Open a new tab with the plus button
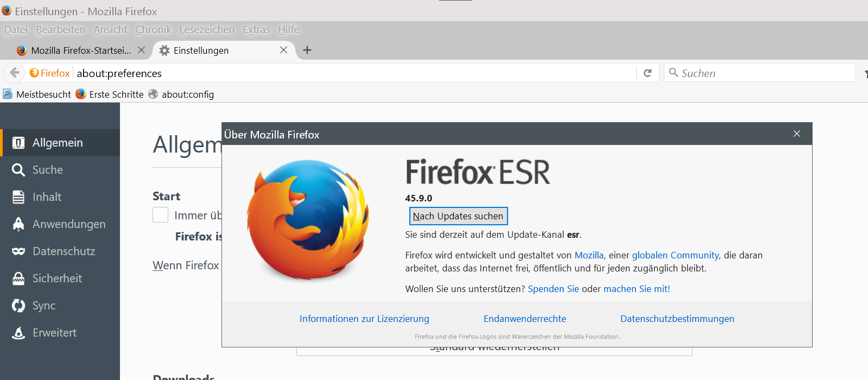 pyautogui.click(x=307, y=50)
